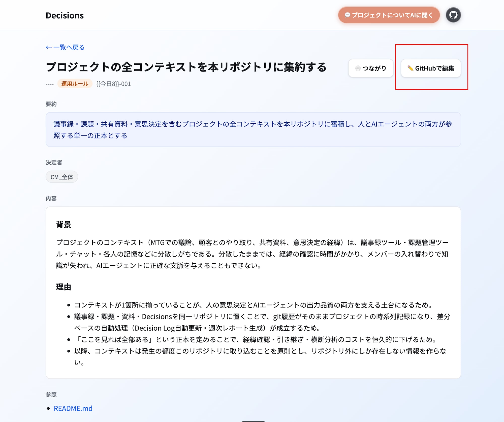Open the GitHub repository icon in header
Viewport: 504px width, 422px height.
click(453, 15)
